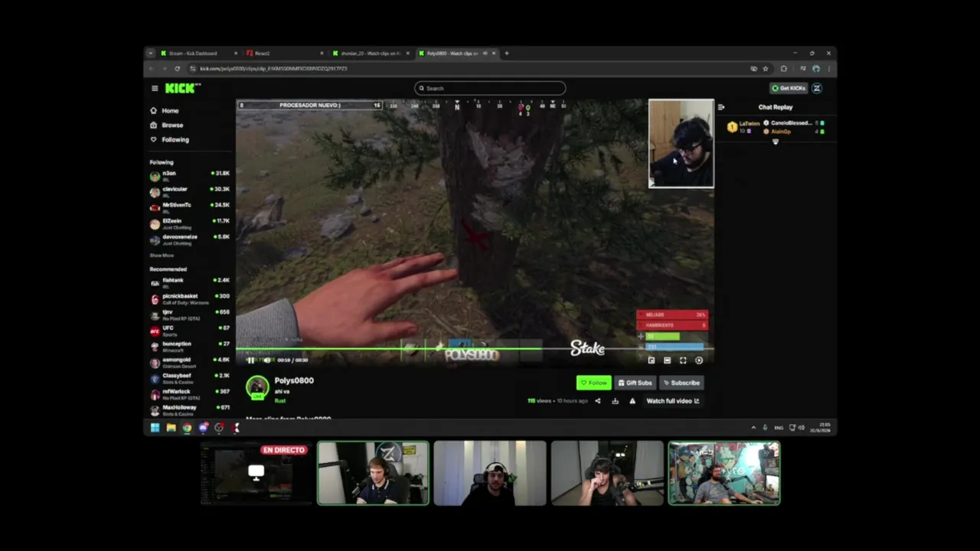
Task: Pause the clip playback
Action: click(250, 360)
